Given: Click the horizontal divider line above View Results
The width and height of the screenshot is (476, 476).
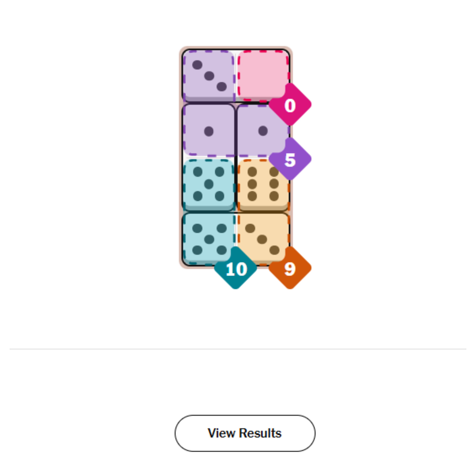Looking at the screenshot, I should pos(238,349).
